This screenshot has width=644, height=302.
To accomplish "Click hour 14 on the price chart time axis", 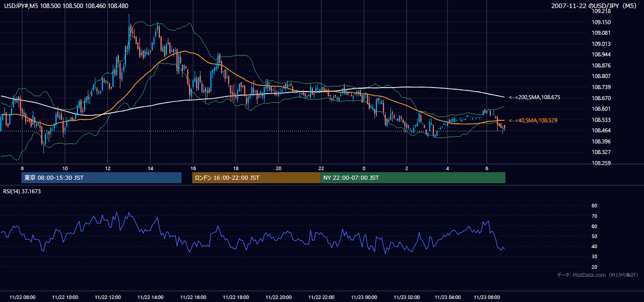I will tap(151, 168).
